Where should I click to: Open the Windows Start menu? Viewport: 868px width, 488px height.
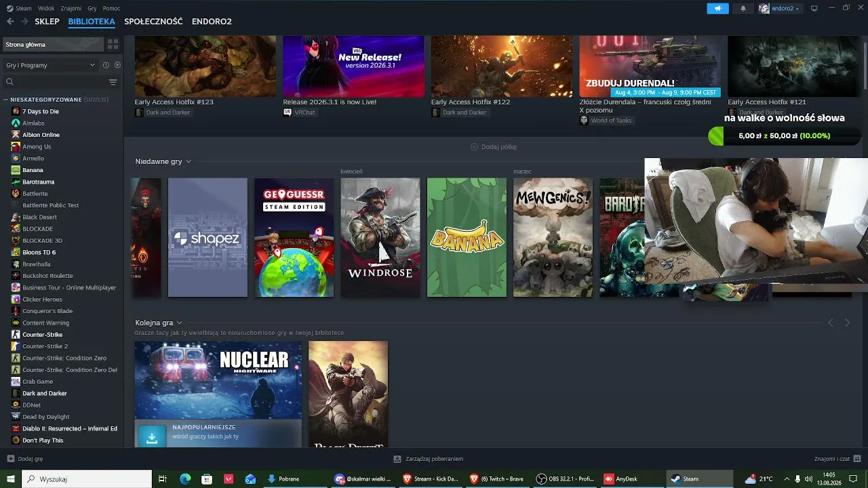pos(11,479)
